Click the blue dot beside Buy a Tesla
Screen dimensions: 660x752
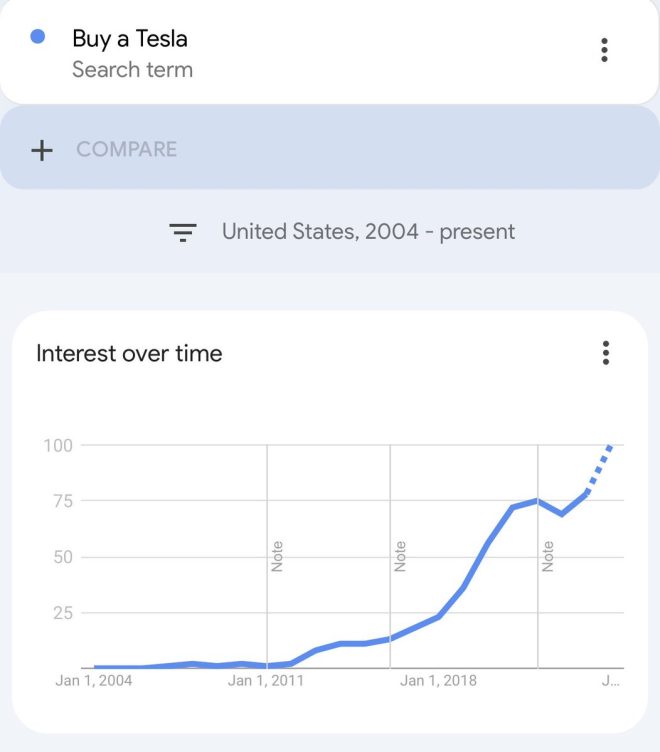coord(37,36)
